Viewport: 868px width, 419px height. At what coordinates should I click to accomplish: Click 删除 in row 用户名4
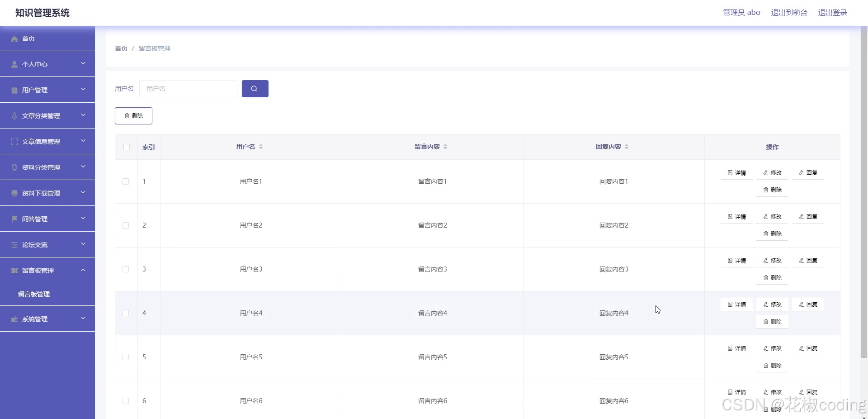772,322
